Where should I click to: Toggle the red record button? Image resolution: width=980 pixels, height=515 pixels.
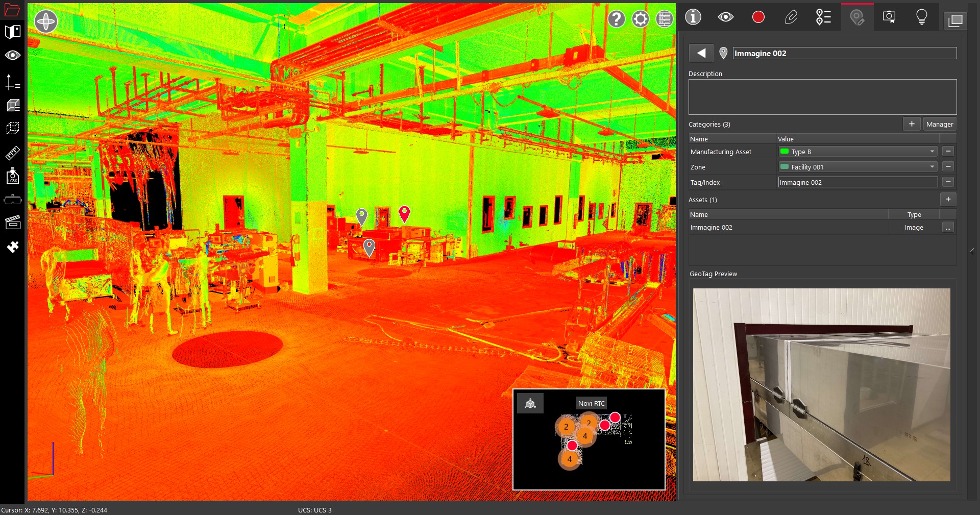coord(758,17)
